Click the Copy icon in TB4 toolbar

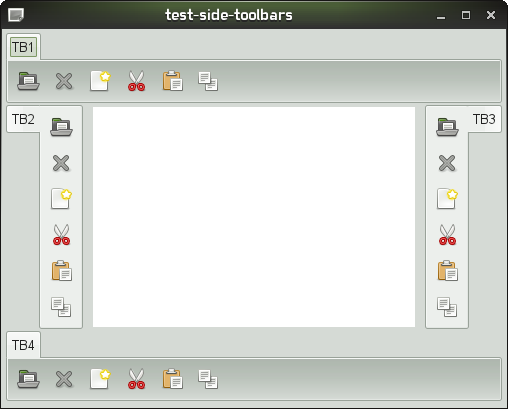(x=208, y=379)
